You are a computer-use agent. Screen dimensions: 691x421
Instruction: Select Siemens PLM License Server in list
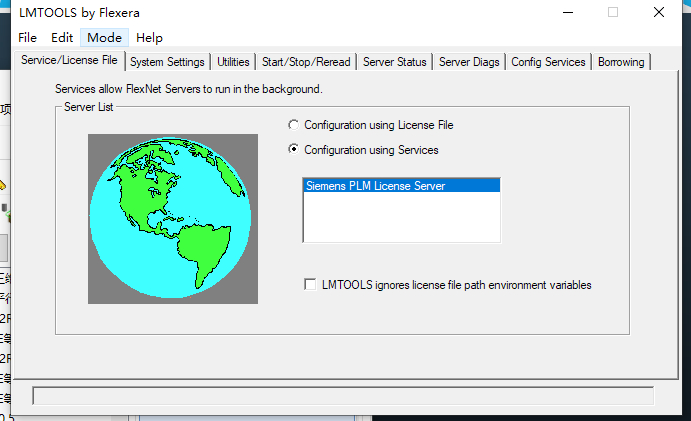(x=401, y=186)
